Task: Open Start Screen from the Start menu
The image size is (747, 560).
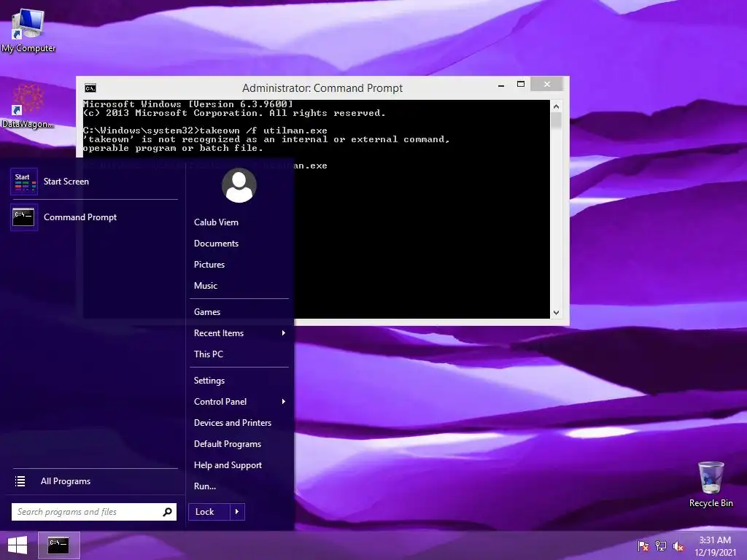Action: point(94,182)
